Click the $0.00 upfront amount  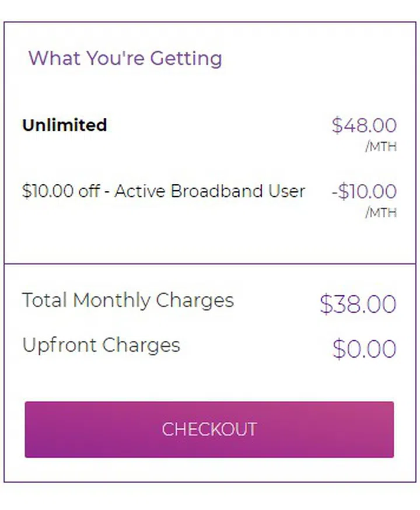pos(365,348)
